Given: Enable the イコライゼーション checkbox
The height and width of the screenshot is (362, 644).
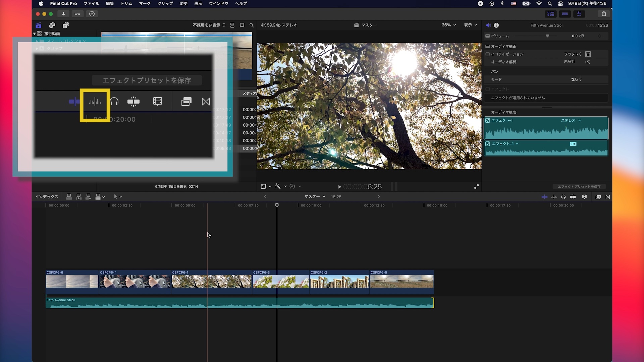Looking at the screenshot, I should click(488, 54).
